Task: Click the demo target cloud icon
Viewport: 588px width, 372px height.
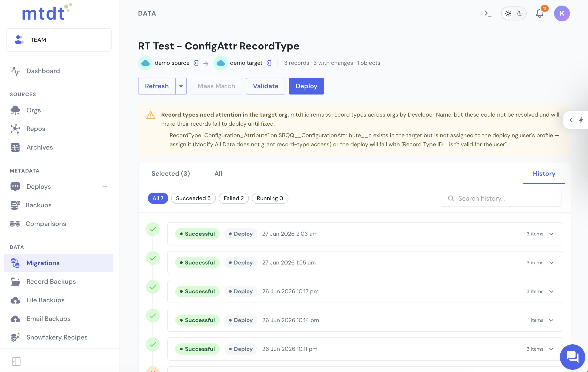Action: 221,63
